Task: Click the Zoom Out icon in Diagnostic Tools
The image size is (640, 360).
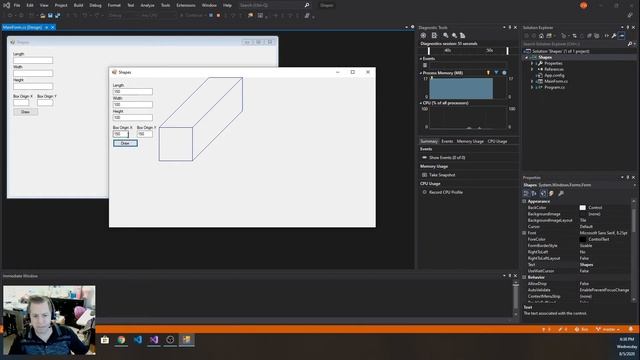Action: coord(454,36)
